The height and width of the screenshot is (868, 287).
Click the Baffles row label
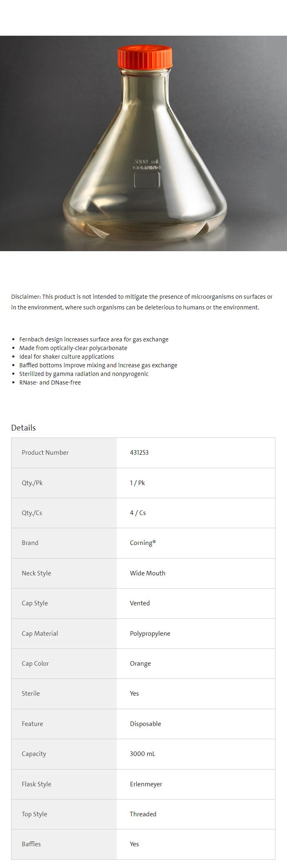(x=31, y=844)
